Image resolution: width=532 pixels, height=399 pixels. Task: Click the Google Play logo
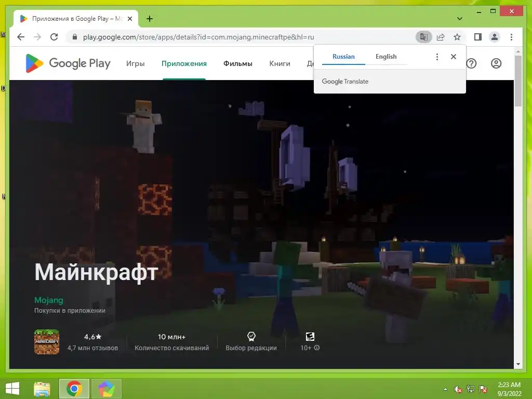(x=68, y=63)
